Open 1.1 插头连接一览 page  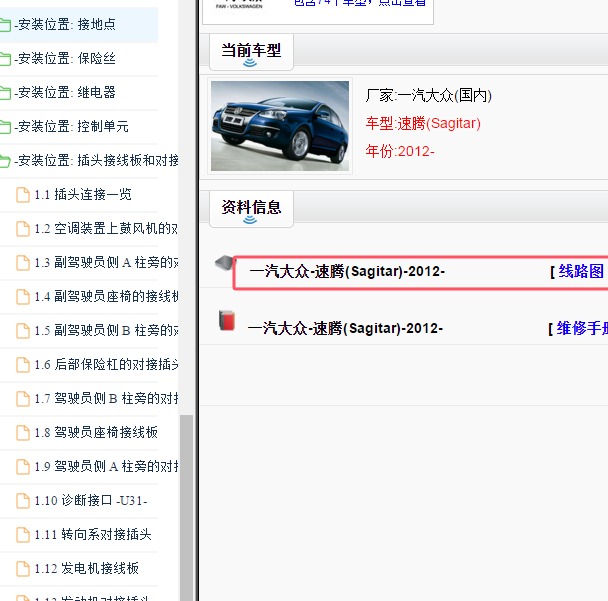[83, 194]
